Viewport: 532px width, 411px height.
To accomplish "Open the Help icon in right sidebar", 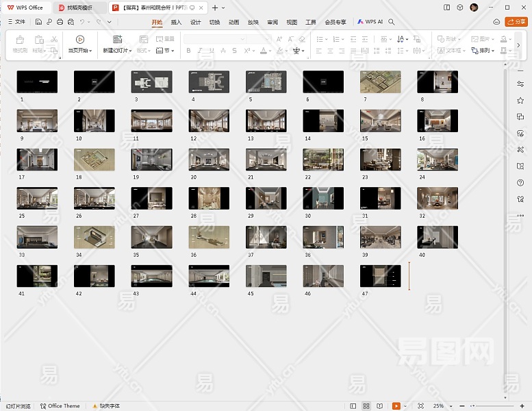I will pos(520,182).
